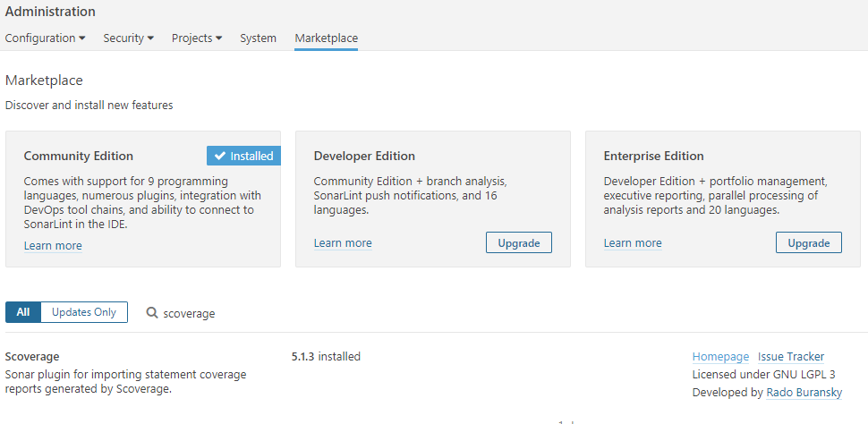Open the Projects dropdown menu
The height and width of the screenshot is (424, 868).
click(197, 38)
